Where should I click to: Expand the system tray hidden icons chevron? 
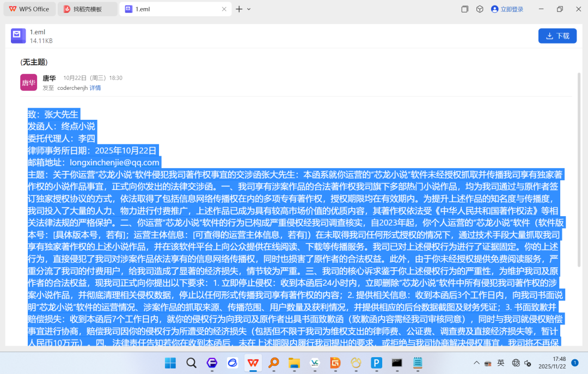click(476, 363)
